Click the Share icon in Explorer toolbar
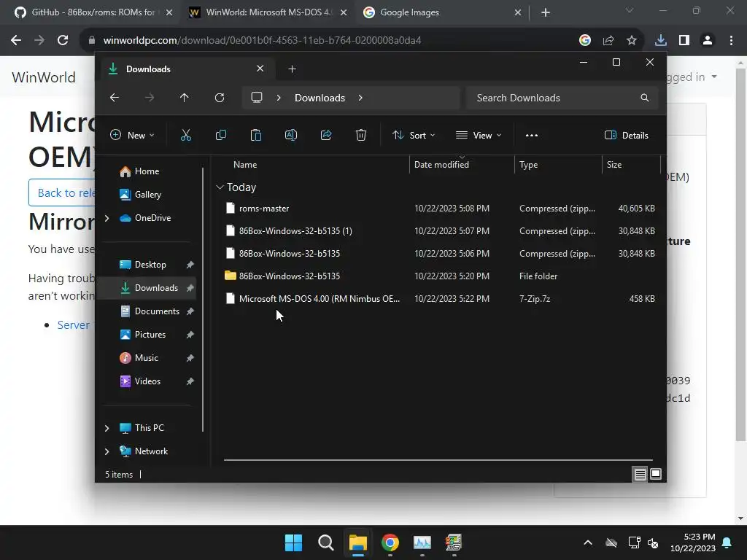Screen dimensions: 747x560 pyautogui.click(x=326, y=135)
